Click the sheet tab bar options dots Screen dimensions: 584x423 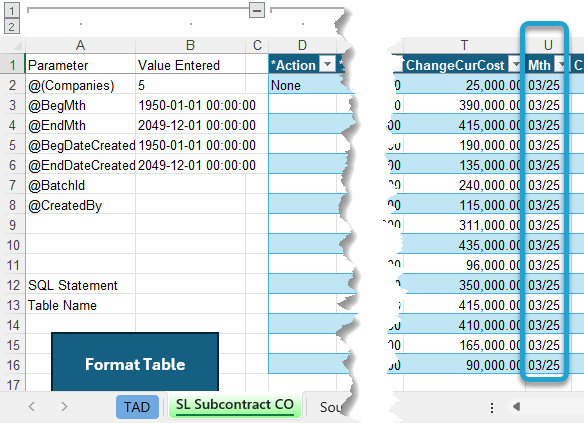492,408
